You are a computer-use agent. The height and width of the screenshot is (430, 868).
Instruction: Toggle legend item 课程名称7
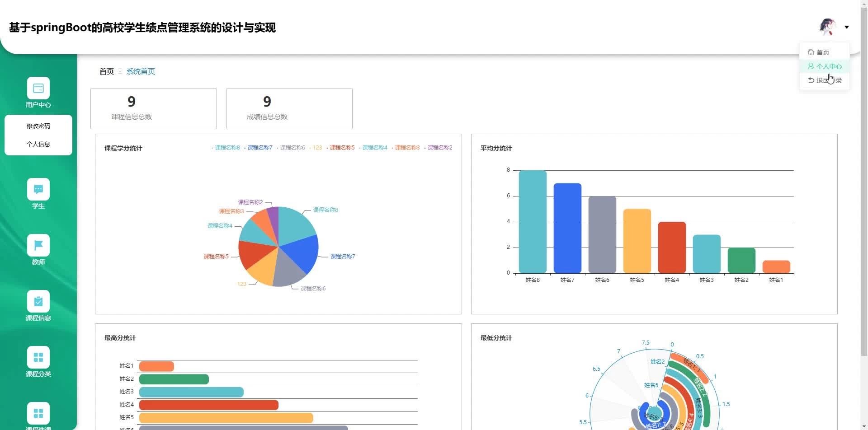258,148
